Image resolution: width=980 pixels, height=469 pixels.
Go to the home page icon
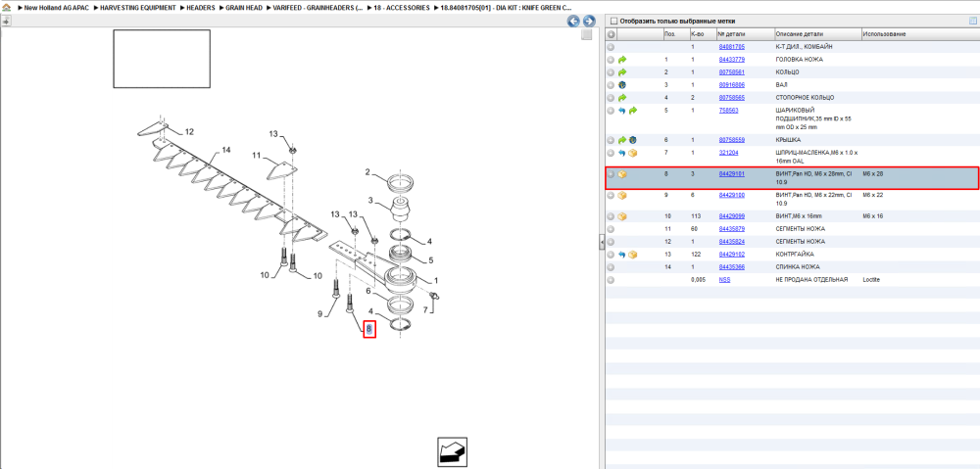click(6, 8)
